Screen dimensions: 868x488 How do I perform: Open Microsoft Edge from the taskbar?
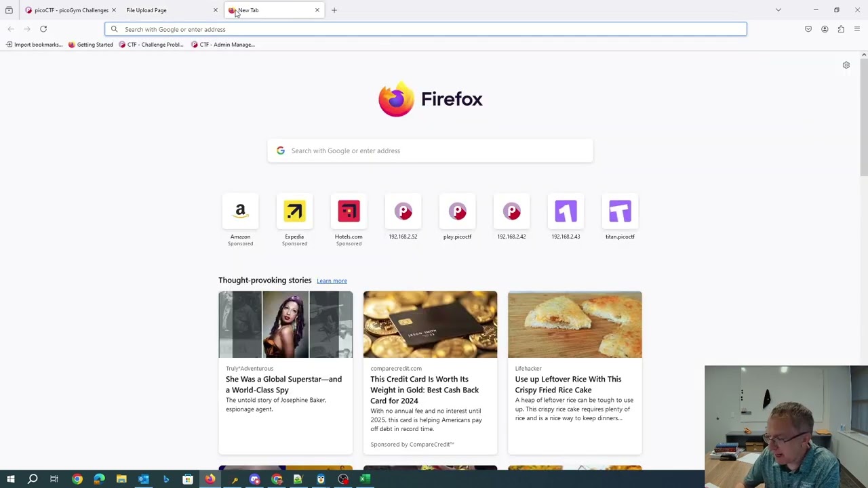coord(99,479)
